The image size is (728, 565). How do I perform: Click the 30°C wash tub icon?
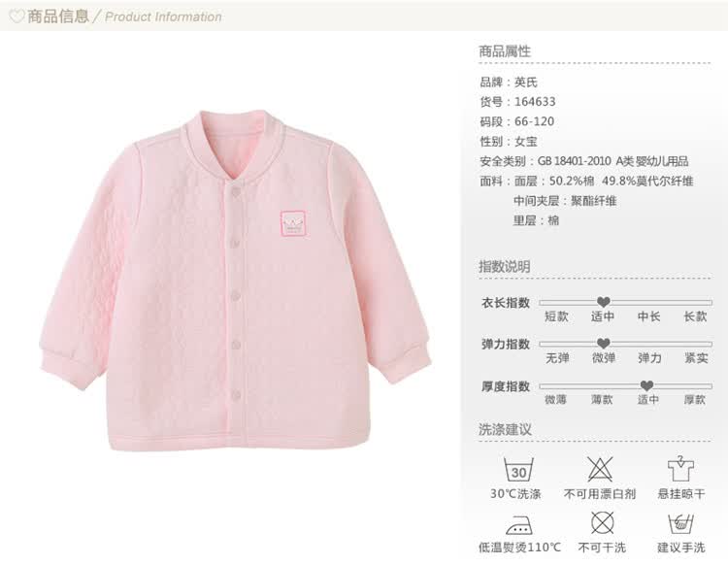518,470
